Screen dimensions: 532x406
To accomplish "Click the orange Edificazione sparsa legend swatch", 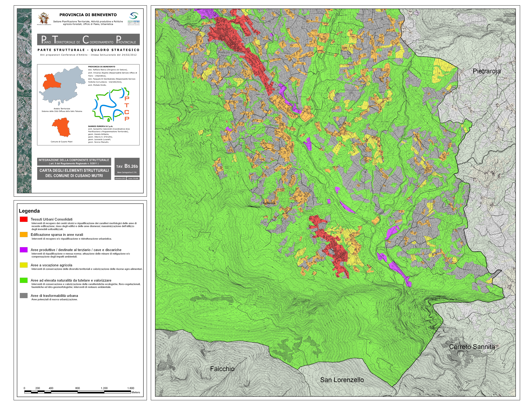I will point(24,234).
